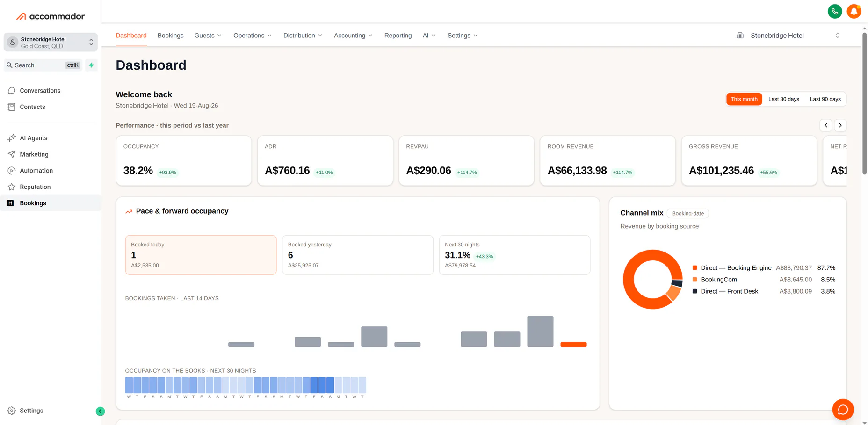The image size is (868, 425).
Task: Click the Marketing paper plane icon
Action: [12, 154]
